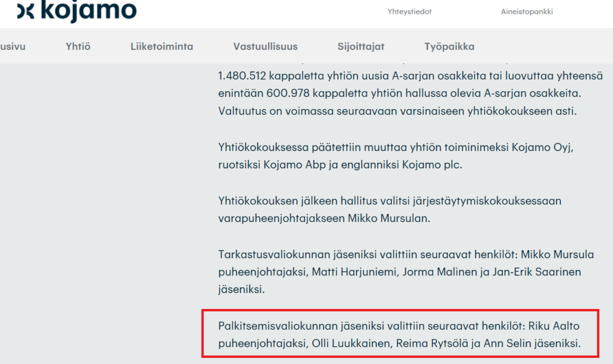Click the line starting 'puheenjohtajaksi, Matti Harjuniemi'

click(399, 272)
